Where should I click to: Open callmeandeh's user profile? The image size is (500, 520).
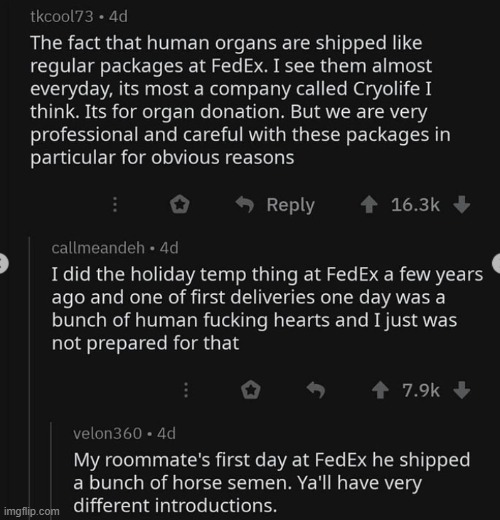[98, 248]
